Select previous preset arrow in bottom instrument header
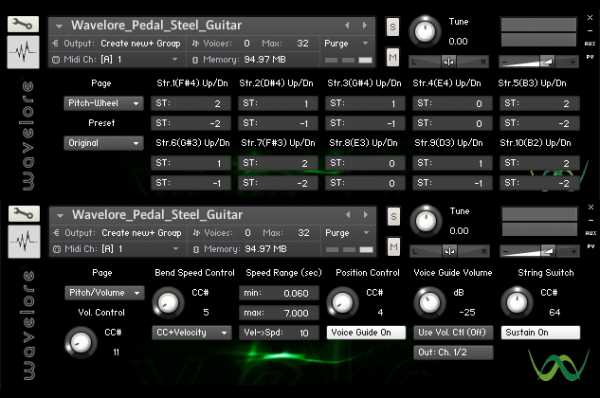600x398 pixels. click(348, 215)
